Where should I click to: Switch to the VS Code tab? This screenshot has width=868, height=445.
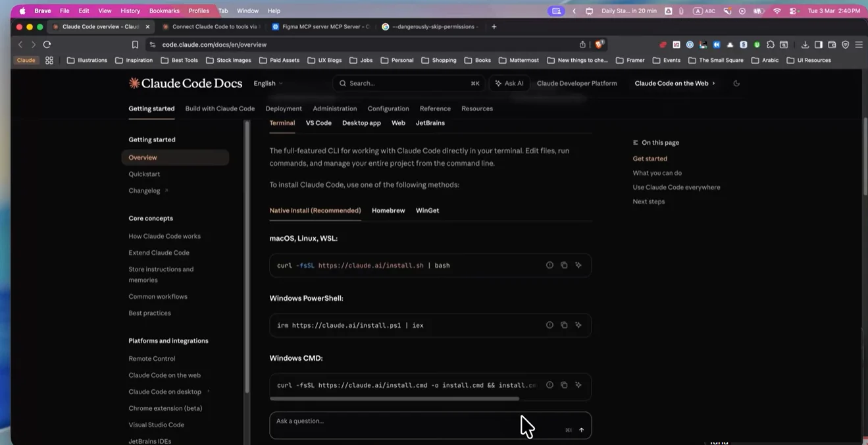(x=319, y=123)
